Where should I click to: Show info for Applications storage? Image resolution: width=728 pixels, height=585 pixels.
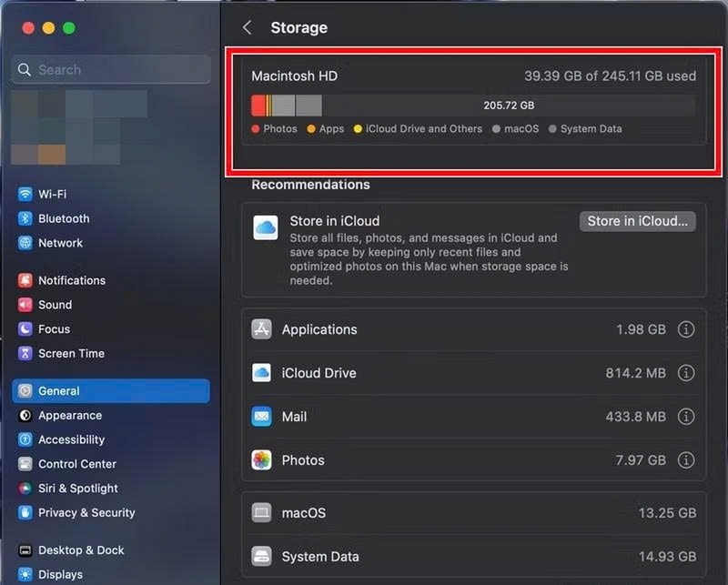click(686, 329)
